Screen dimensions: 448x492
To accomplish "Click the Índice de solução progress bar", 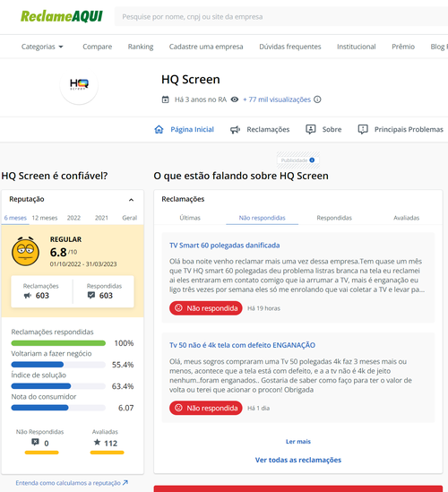I will [x=58, y=386].
